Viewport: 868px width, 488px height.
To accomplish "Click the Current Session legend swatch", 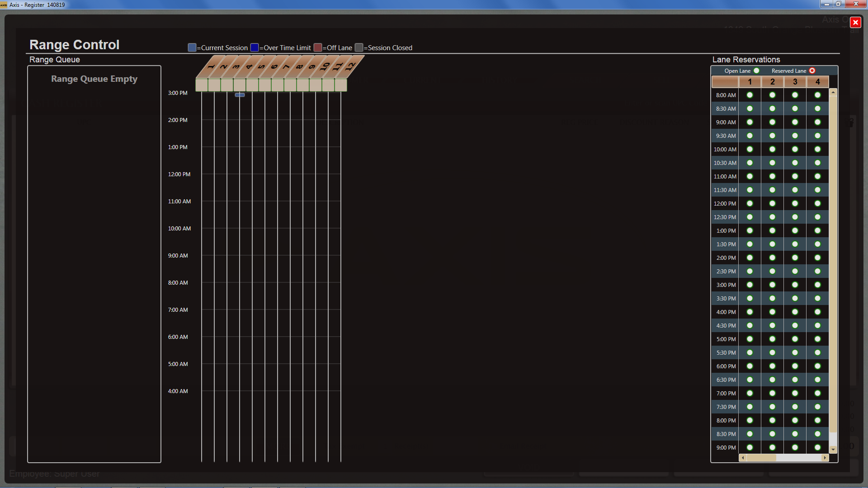I will click(192, 47).
